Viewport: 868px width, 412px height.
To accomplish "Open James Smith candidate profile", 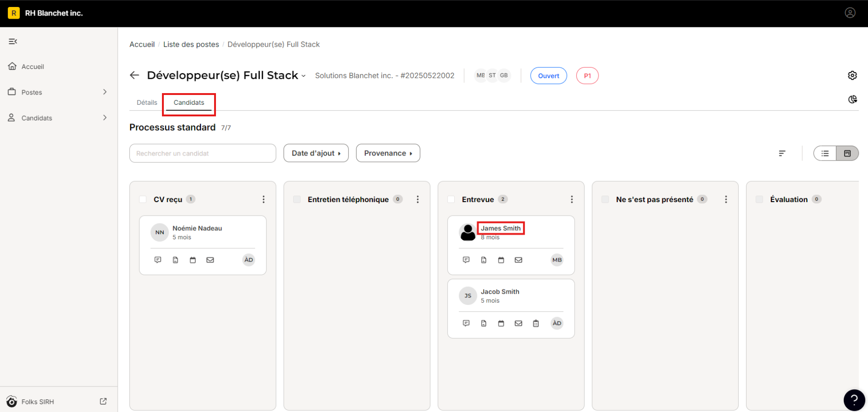I will click(x=501, y=228).
